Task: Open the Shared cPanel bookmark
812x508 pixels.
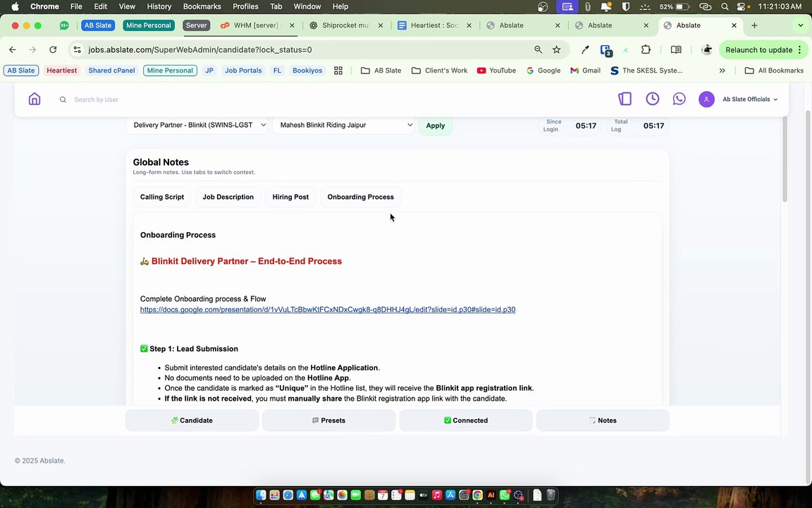Action: click(111, 71)
